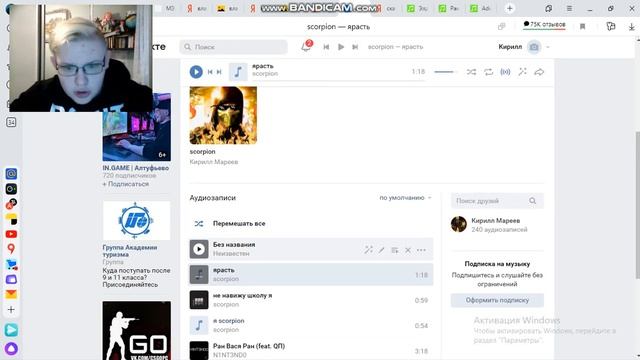Open the shopping cart sidebar shortcut
640x360 pixels.
11,264
